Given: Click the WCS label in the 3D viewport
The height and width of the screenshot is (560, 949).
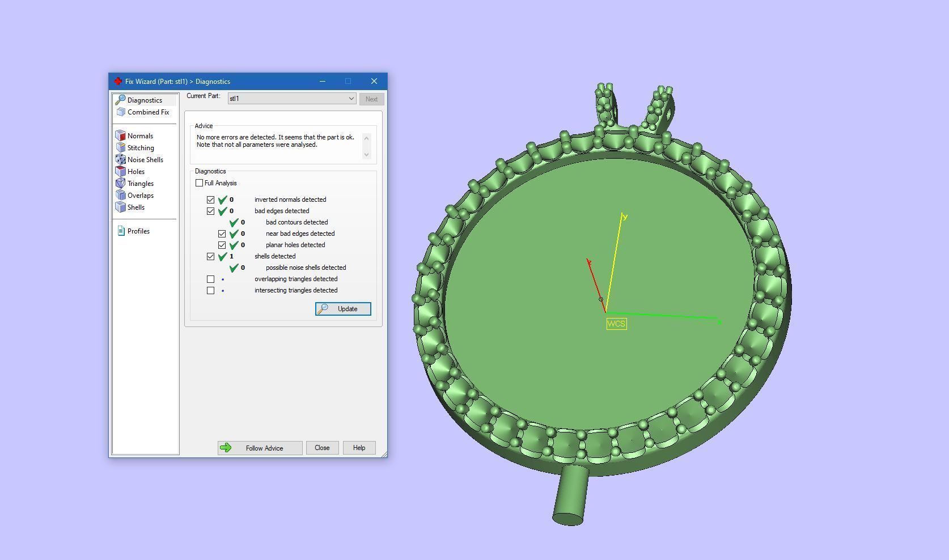Looking at the screenshot, I should [x=616, y=324].
